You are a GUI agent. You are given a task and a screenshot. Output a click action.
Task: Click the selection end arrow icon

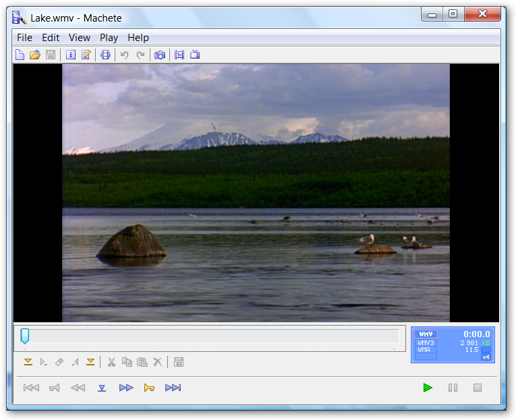click(x=76, y=362)
